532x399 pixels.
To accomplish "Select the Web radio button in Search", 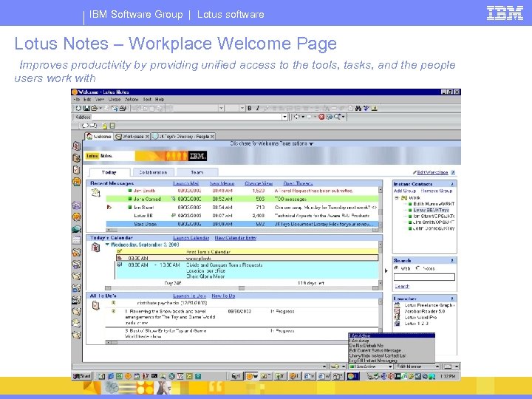I will [396, 268].
